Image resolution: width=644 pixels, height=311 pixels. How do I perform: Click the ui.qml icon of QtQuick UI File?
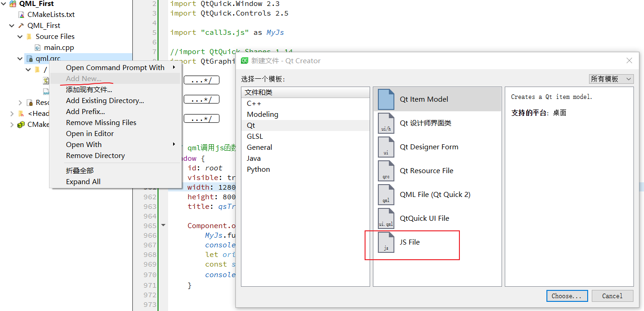(x=386, y=218)
